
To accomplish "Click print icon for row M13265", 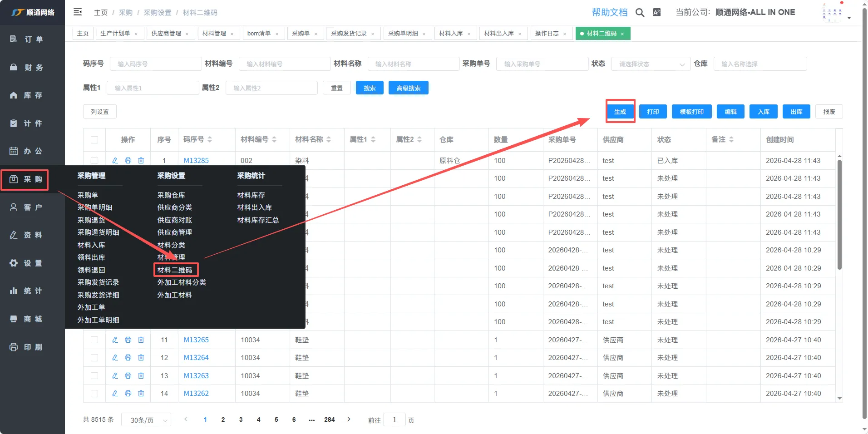I will (x=128, y=340).
